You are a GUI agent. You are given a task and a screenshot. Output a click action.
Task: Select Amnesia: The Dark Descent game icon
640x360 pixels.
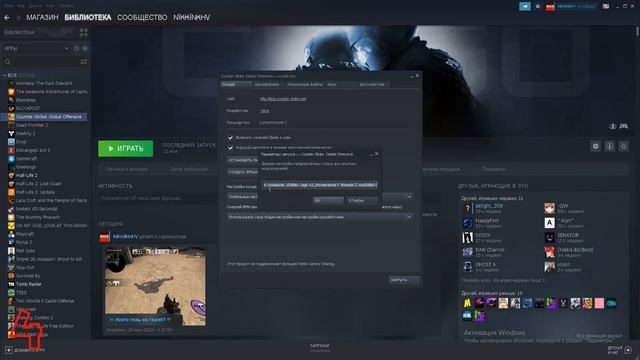[11, 83]
